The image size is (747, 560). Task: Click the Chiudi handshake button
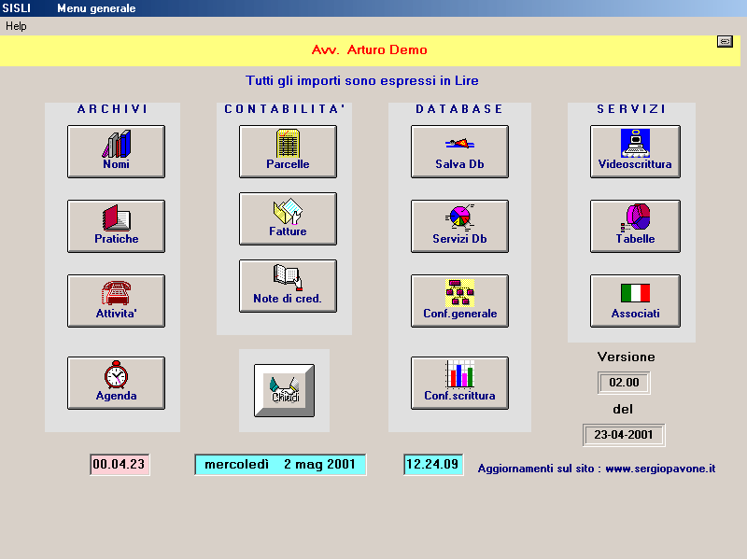[285, 390]
